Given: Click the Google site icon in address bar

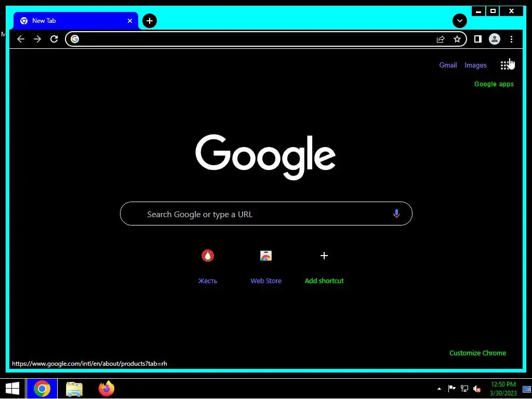Looking at the screenshot, I should point(75,39).
